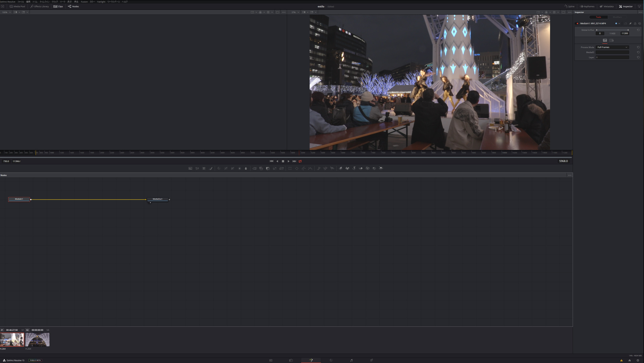Toggle loop playback button
Screen dimensions: 644x363
pos(300,161)
